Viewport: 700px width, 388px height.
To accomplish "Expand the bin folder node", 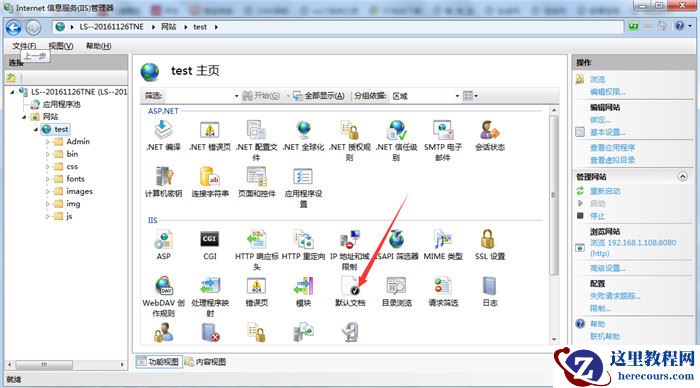I will click(x=48, y=154).
